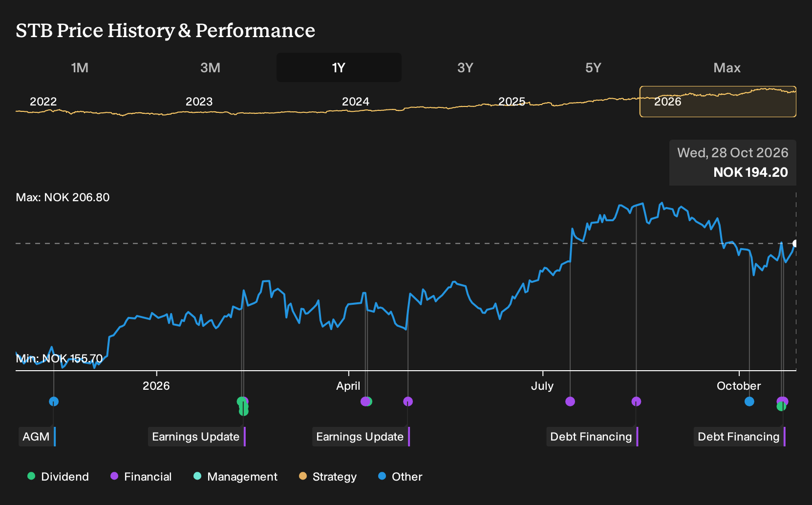
Task: Click the blue event dot near October
Action: click(749, 401)
